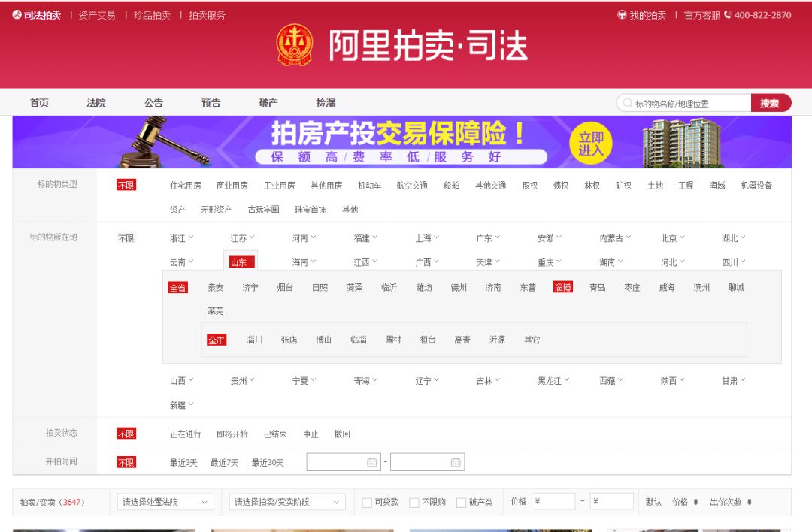The width and height of the screenshot is (812, 532).
Task: Sort by 价格 arrow
Action: click(695, 502)
